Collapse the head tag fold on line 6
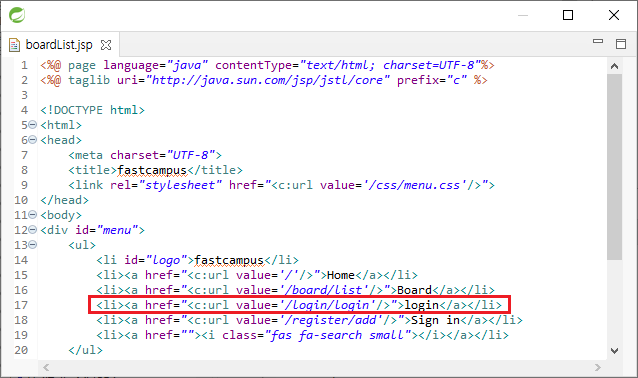The width and height of the screenshot is (638, 378). point(33,140)
